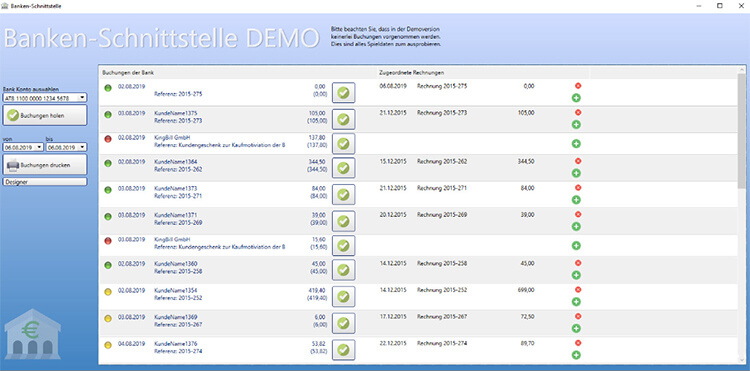750x371 pixels.
Task: Click Buchungen drucken button
Action: pos(45,164)
